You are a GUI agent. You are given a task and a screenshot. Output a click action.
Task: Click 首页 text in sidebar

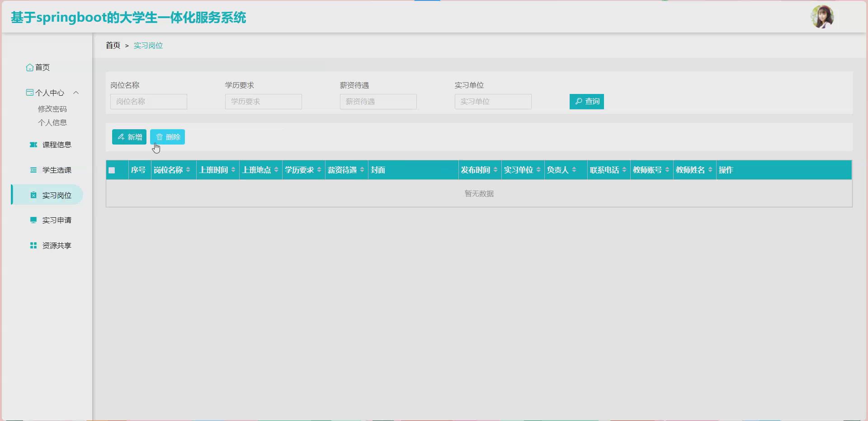tap(42, 67)
